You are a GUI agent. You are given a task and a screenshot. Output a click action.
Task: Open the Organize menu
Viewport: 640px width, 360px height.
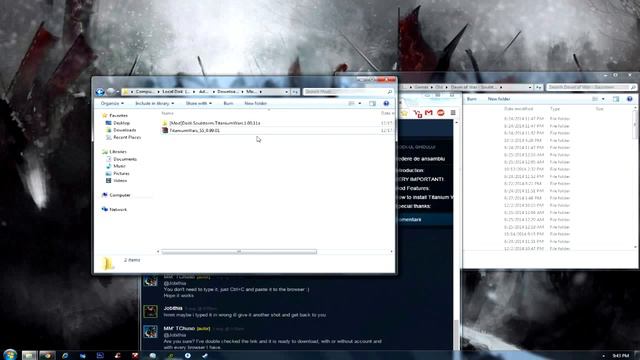(x=112, y=104)
